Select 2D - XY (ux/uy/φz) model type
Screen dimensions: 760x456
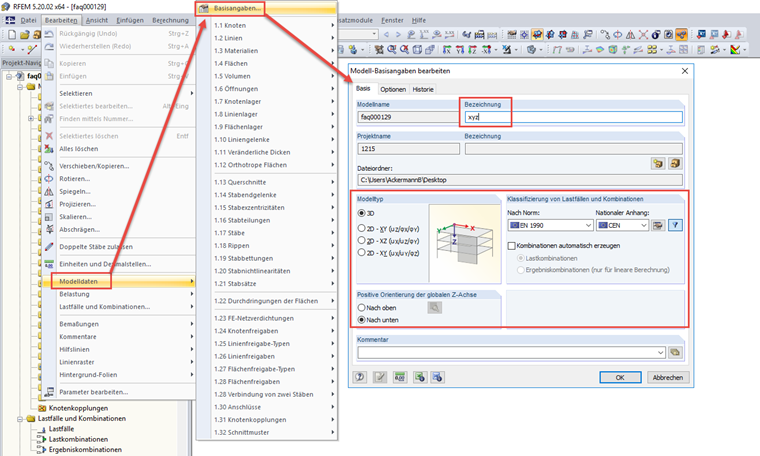pos(361,252)
